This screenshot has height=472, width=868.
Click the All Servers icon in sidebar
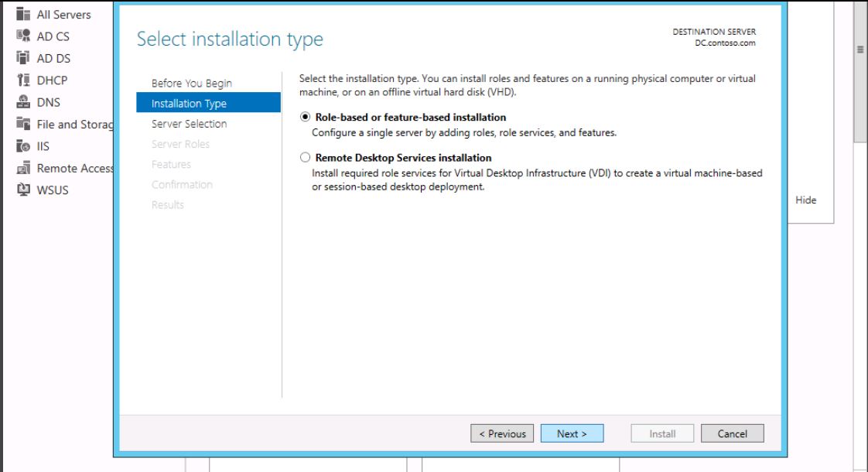click(x=23, y=14)
